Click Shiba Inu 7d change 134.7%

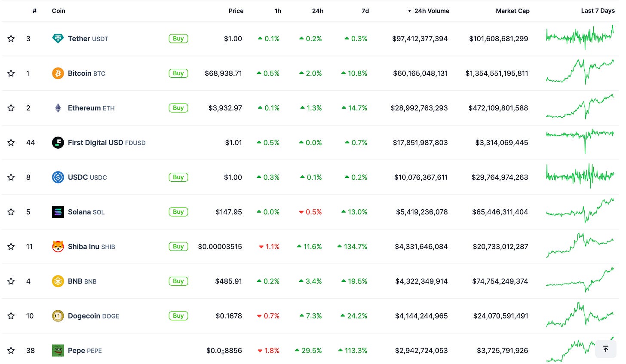coord(353,247)
